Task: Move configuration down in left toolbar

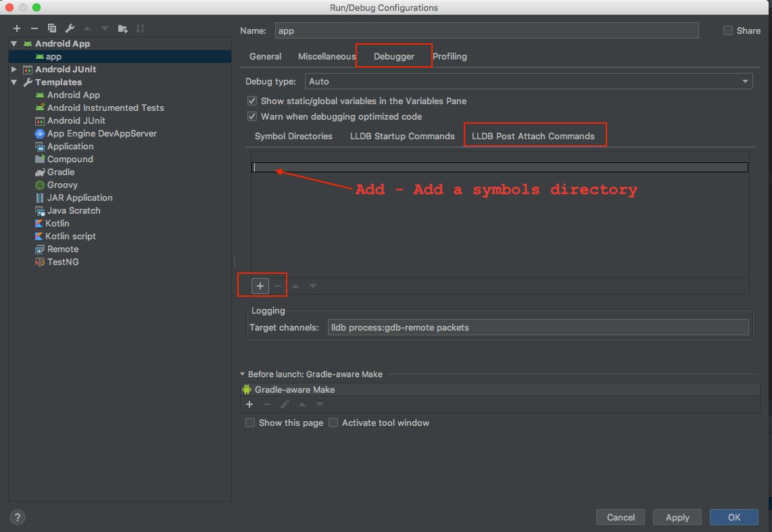Action: (x=104, y=28)
